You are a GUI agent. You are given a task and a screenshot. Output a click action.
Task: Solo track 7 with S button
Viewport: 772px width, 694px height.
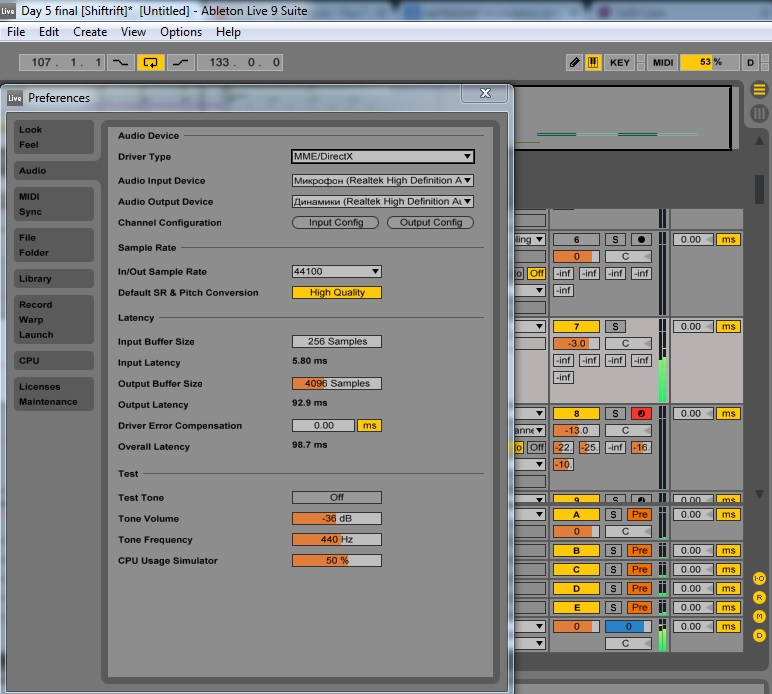click(x=615, y=327)
